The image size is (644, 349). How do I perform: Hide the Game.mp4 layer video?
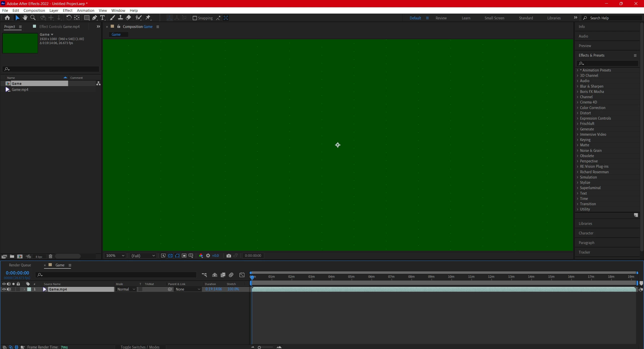click(4, 289)
